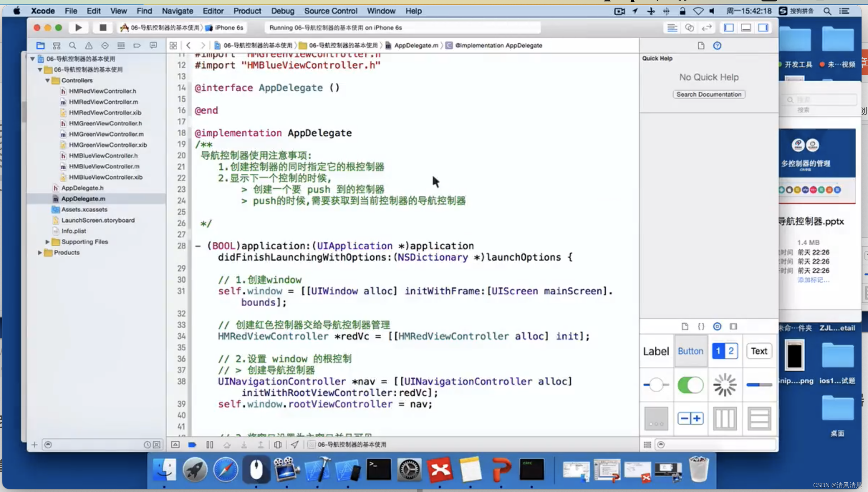Pause program execution in debug bar

[209, 444]
